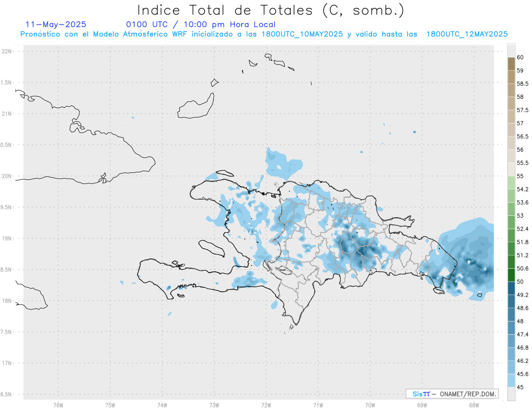Click the '72W' longitude label
Viewport: 532px width, 411px height.
tap(266, 405)
